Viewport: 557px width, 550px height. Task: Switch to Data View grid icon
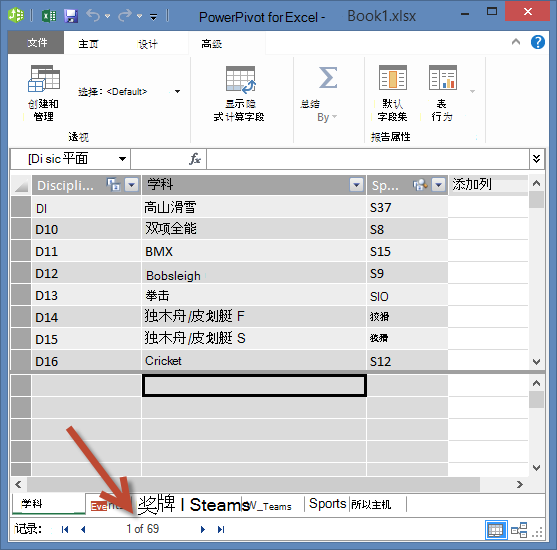pos(496,530)
